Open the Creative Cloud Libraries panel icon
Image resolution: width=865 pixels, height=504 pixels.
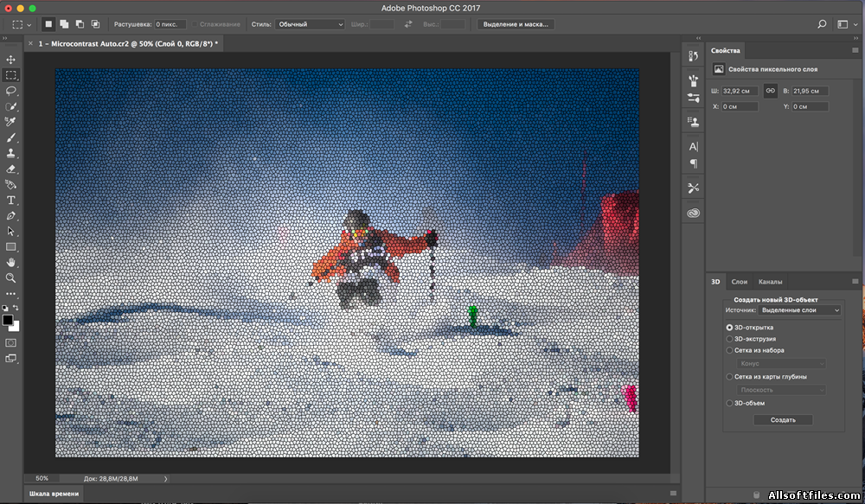pos(693,213)
